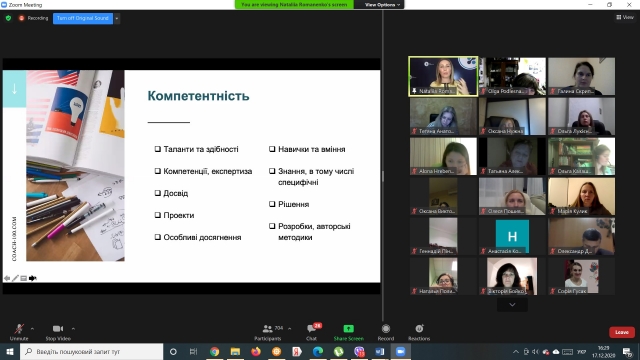Viewport: 640px width, 360px height.
Task: Open Firefox from the taskbar
Action: [256, 351]
